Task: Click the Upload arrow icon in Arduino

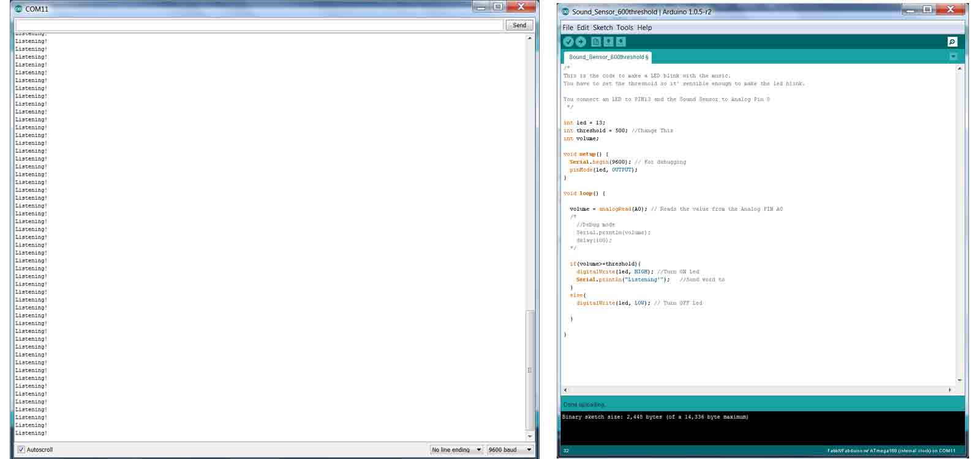Action: 581,42
